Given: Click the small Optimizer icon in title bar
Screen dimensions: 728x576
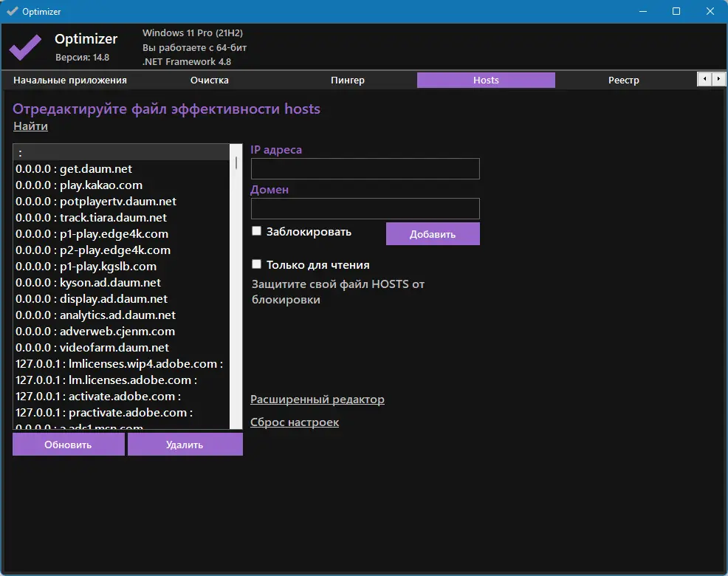Looking at the screenshot, I should coord(12,11).
